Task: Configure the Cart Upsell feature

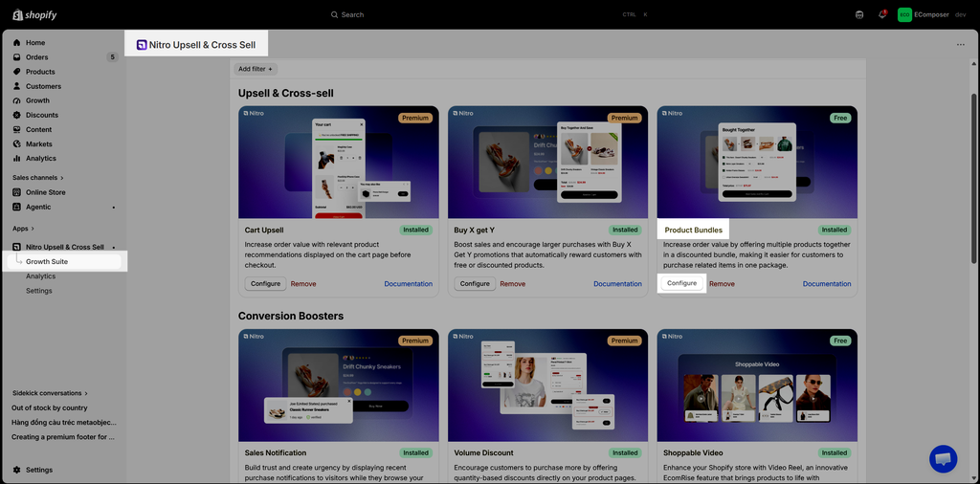Action: click(x=266, y=283)
